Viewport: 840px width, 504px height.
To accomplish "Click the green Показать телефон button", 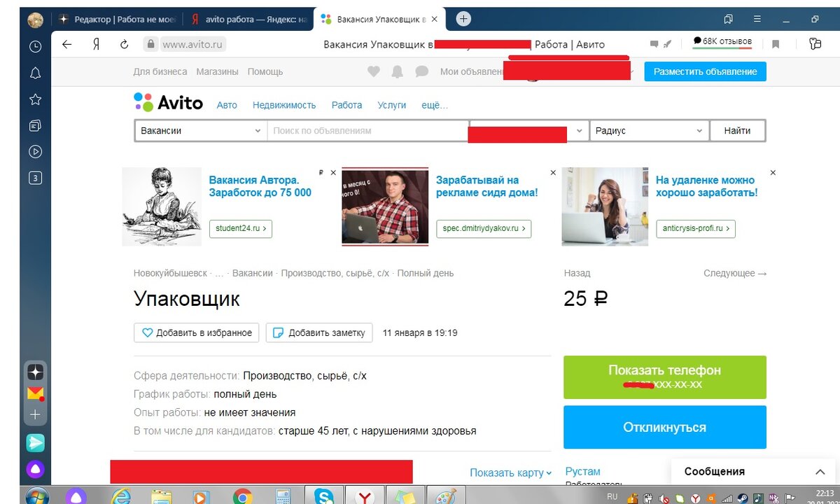I will pos(664,377).
